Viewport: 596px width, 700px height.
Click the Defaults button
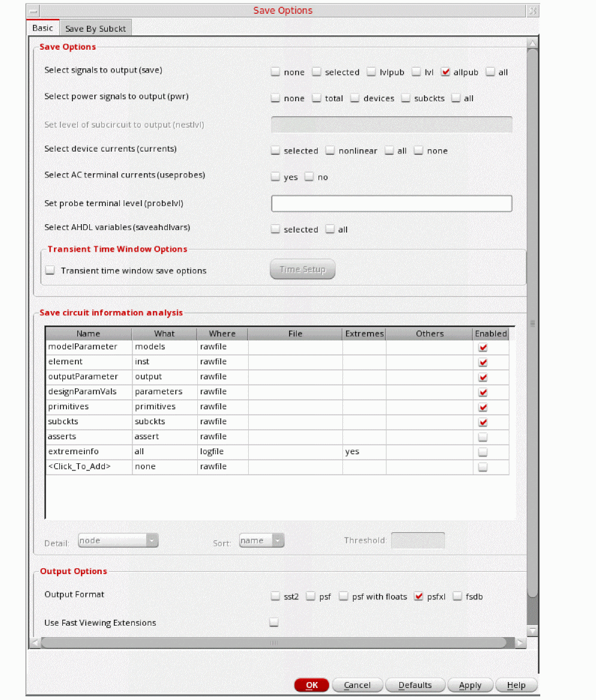coord(415,685)
